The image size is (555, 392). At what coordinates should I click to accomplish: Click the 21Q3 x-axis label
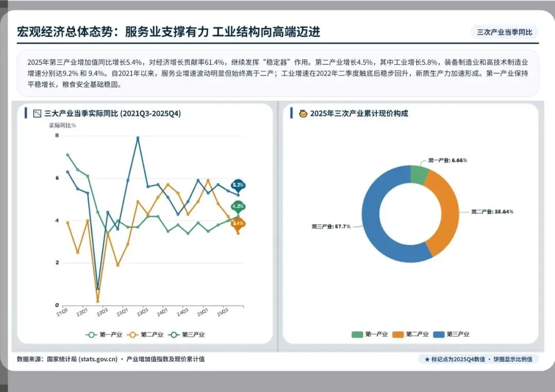(x=62, y=312)
